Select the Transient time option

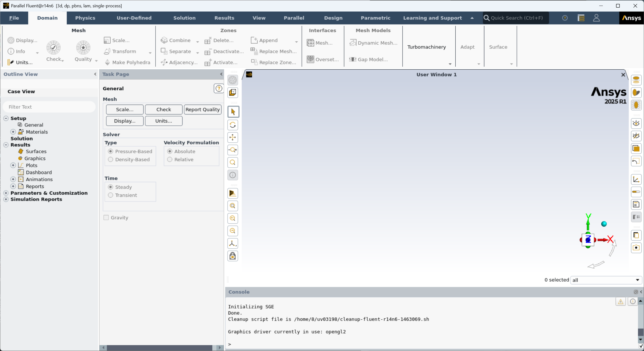[110, 195]
